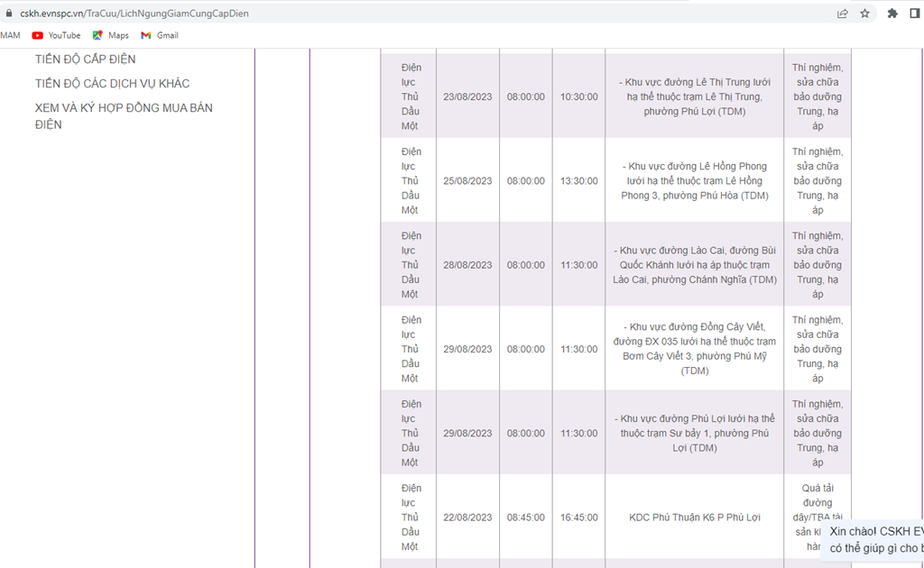Viewport: 924px width, 568px height.
Task: Click the 16:45:00 end time cell
Action: tap(578, 518)
